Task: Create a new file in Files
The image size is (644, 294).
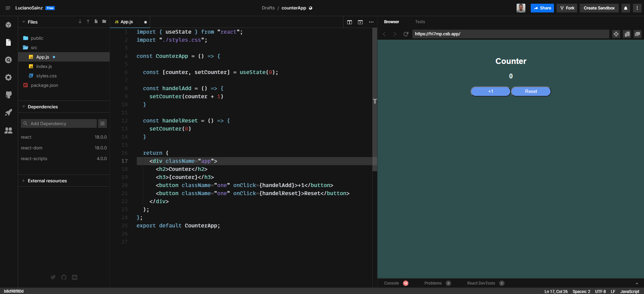Action: coord(96,22)
